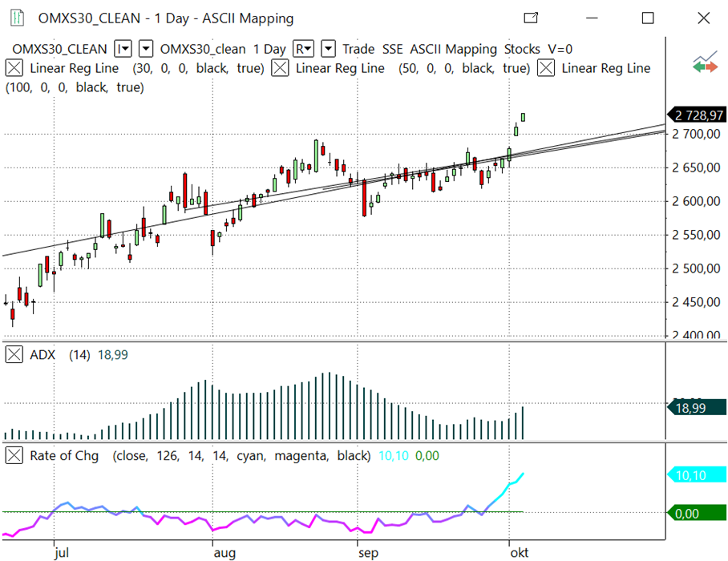Toggle the Rate of Chg indicator checkbox
728x561 pixels.
coord(14,455)
